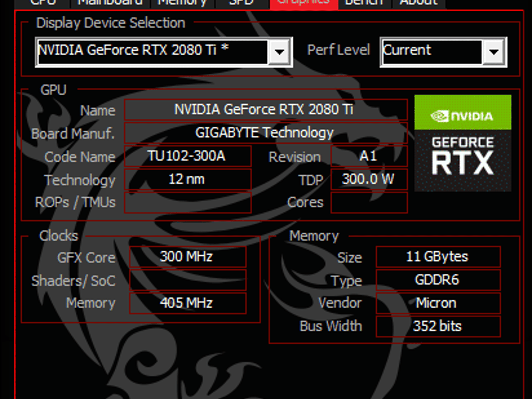Click the Board Manuf. label
Viewport: 532px width, 399px height.
(73, 134)
